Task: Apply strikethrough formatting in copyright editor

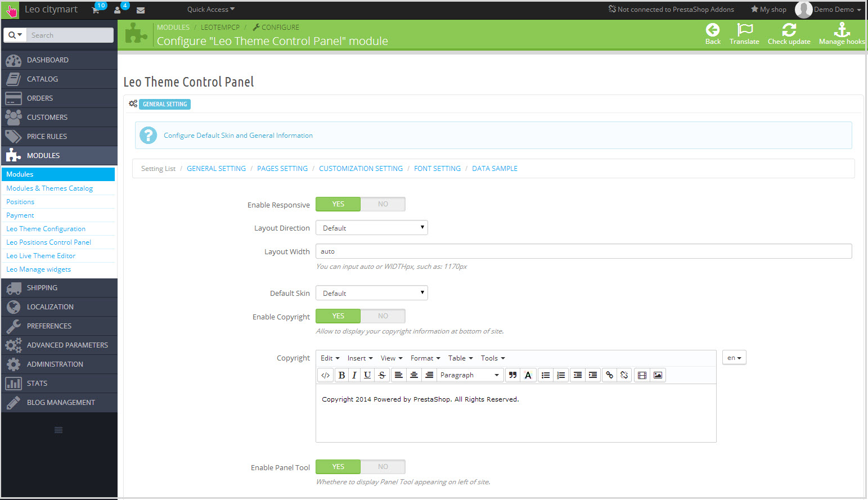Action: click(x=382, y=375)
